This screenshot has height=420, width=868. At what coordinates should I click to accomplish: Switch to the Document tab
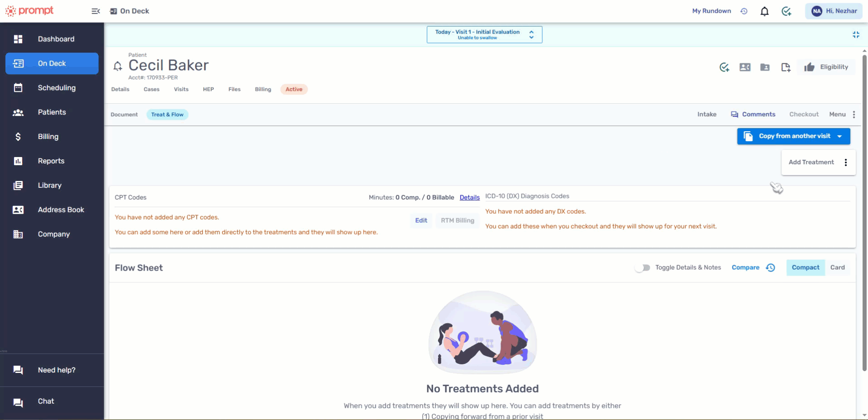tap(124, 115)
